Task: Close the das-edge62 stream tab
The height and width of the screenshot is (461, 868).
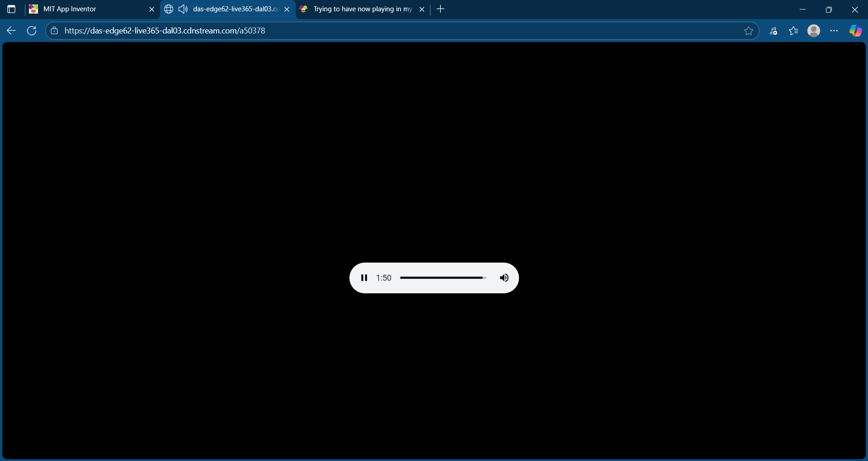Action: click(287, 9)
